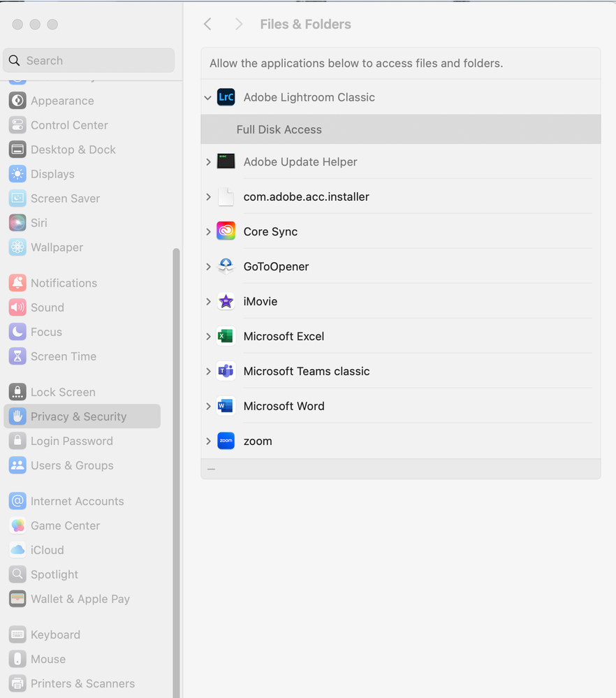
Task: Click the Game Center bubbles icon
Action: point(17,525)
